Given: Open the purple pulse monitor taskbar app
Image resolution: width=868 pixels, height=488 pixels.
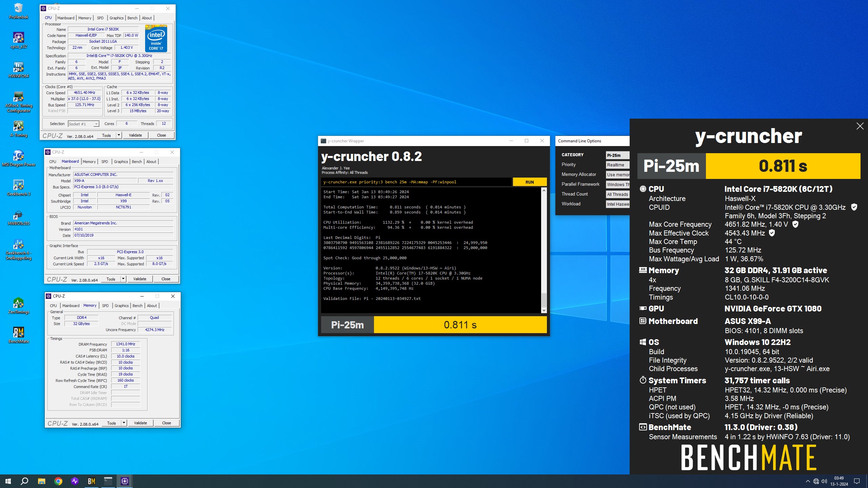Looking at the screenshot, I should tap(75, 481).
